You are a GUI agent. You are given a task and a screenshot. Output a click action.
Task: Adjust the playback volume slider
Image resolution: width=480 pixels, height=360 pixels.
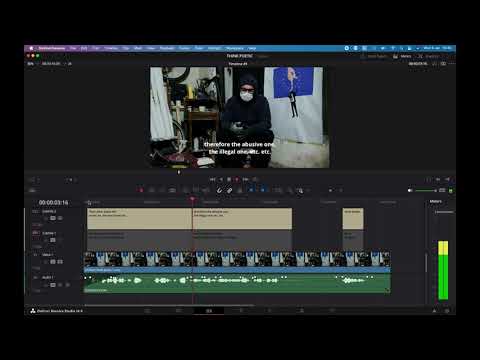click(425, 190)
